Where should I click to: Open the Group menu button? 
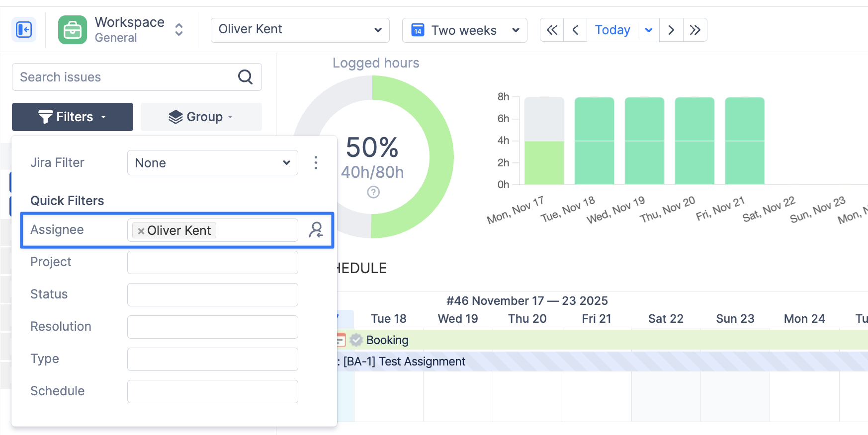[x=201, y=117]
